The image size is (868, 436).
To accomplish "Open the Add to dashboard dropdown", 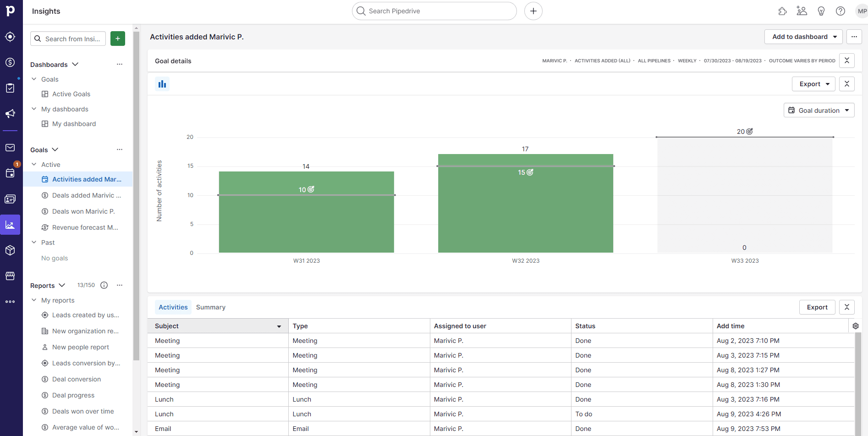I will pyautogui.click(x=803, y=37).
